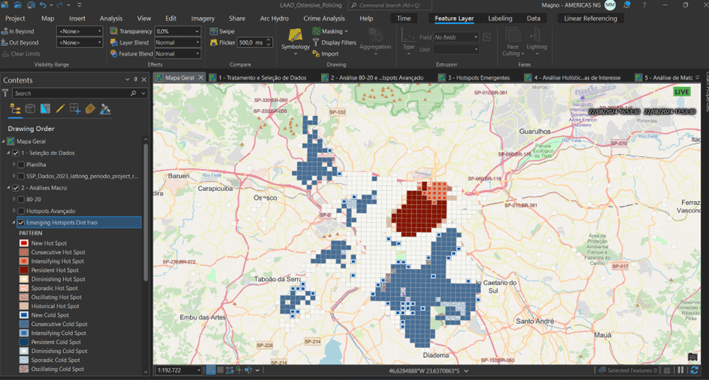Collapse the Mapa Geral tree node
The width and height of the screenshot is (709, 380).
pos(4,141)
